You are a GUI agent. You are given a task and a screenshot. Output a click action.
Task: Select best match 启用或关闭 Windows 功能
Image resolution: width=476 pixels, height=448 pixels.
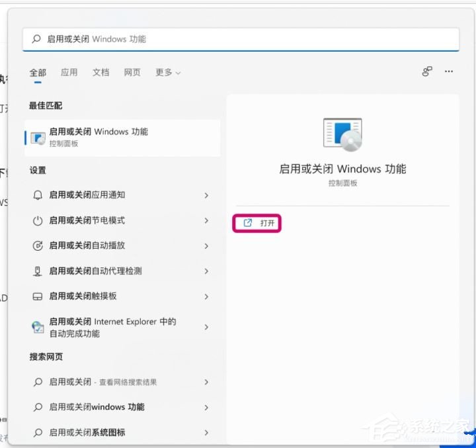tap(122, 138)
